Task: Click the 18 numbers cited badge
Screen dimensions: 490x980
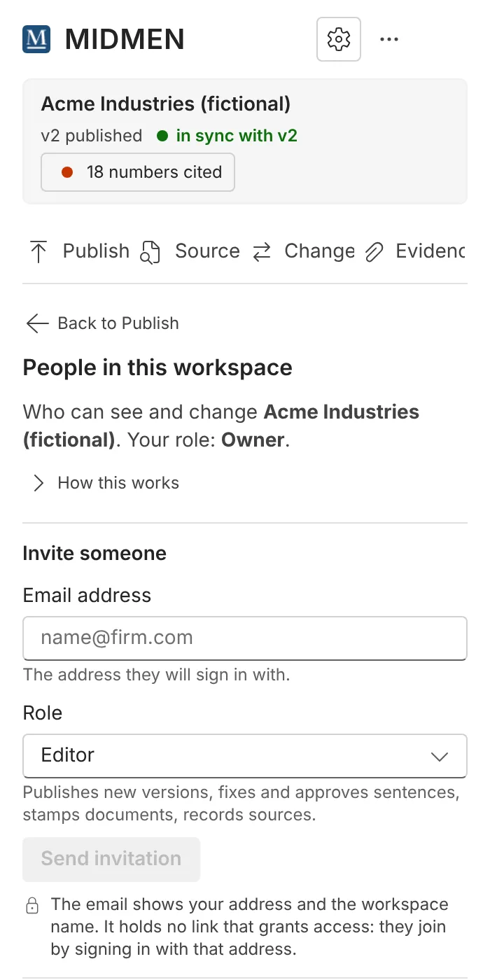Action: 138,172
